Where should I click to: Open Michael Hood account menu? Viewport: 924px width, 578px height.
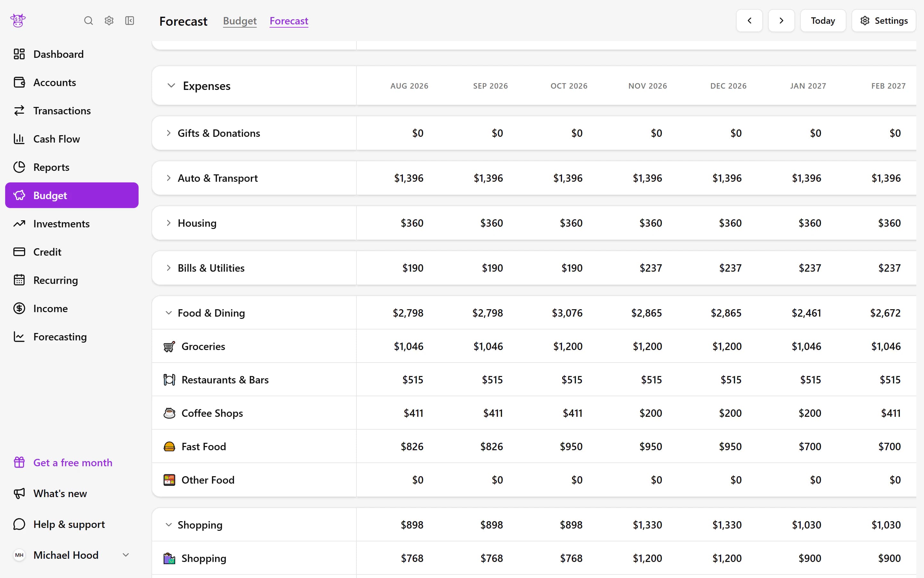tap(72, 555)
